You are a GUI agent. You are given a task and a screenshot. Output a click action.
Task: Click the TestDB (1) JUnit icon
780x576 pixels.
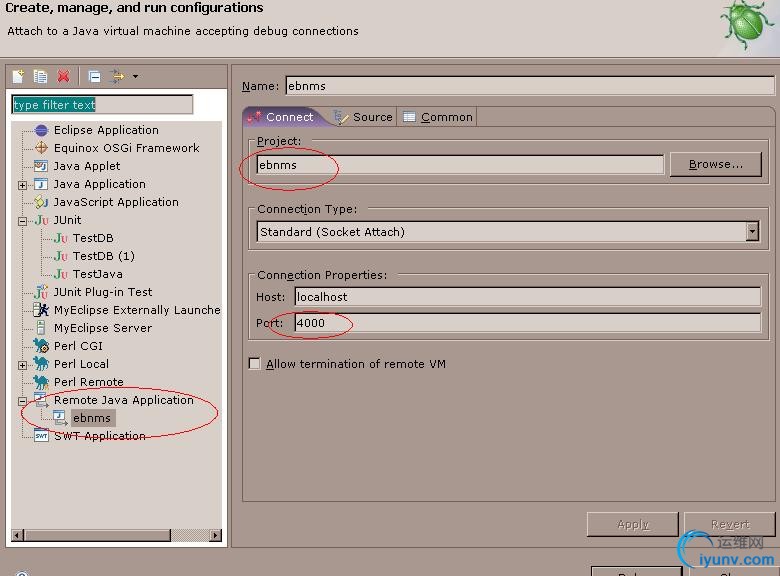coord(61,256)
